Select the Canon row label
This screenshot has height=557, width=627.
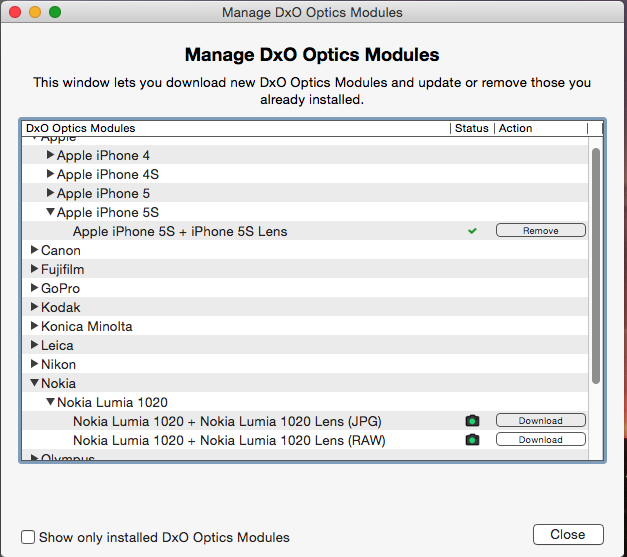pos(61,250)
